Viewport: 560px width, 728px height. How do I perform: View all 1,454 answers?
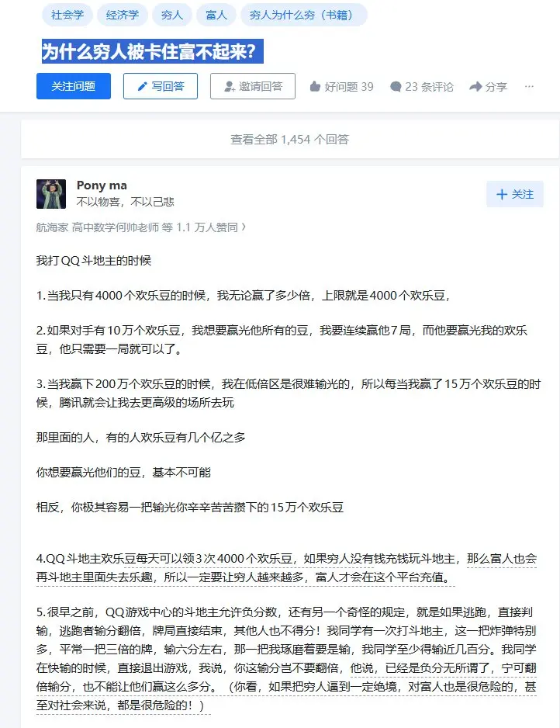(x=290, y=139)
